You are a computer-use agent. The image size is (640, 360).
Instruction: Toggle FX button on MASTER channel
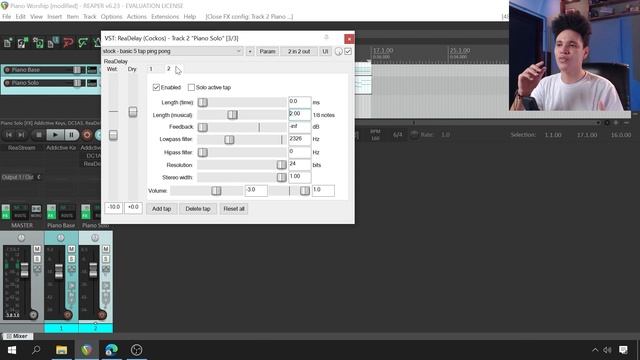(x=6, y=212)
